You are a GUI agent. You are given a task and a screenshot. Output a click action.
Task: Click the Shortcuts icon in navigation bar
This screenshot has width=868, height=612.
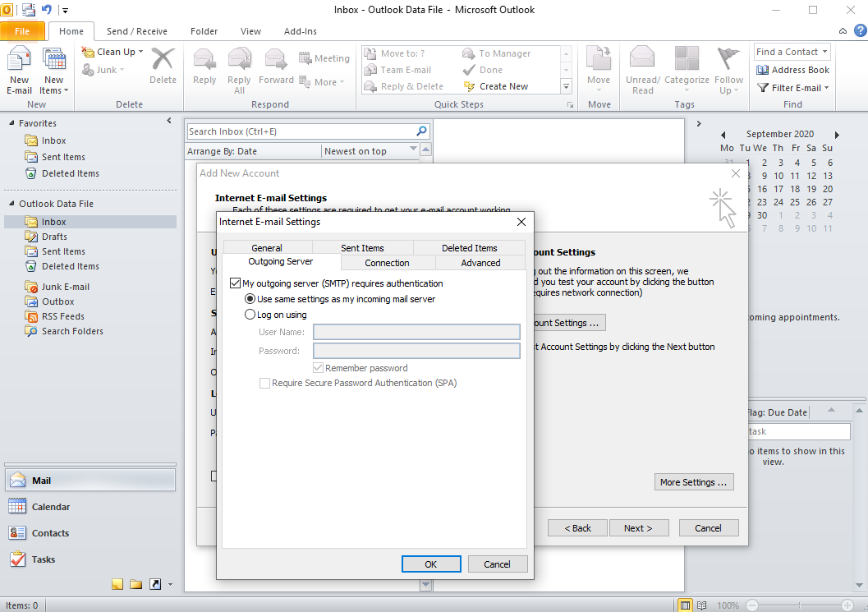pyautogui.click(x=155, y=584)
